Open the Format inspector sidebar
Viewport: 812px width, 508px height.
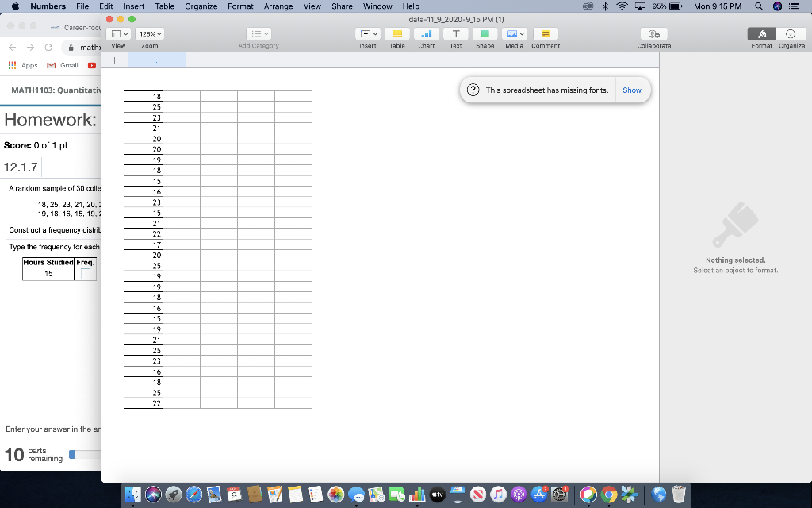(761, 35)
